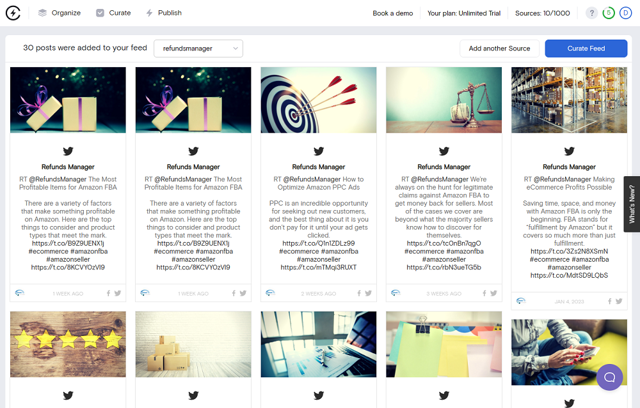Open the Publish menu

(x=164, y=13)
